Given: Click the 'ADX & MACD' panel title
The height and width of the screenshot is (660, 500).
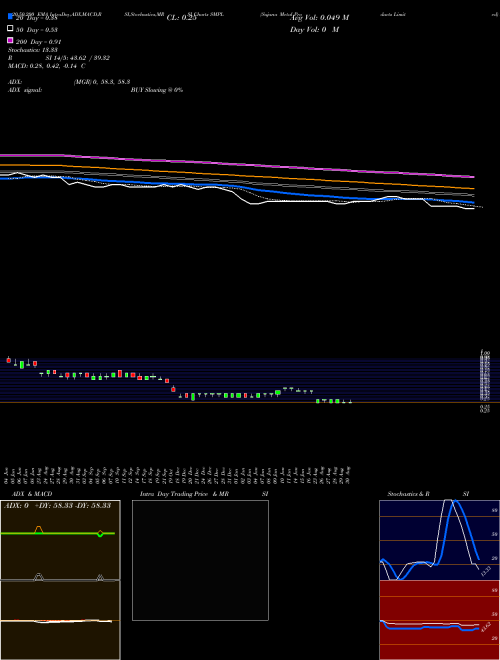Looking at the screenshot, I should click(32, 494).
